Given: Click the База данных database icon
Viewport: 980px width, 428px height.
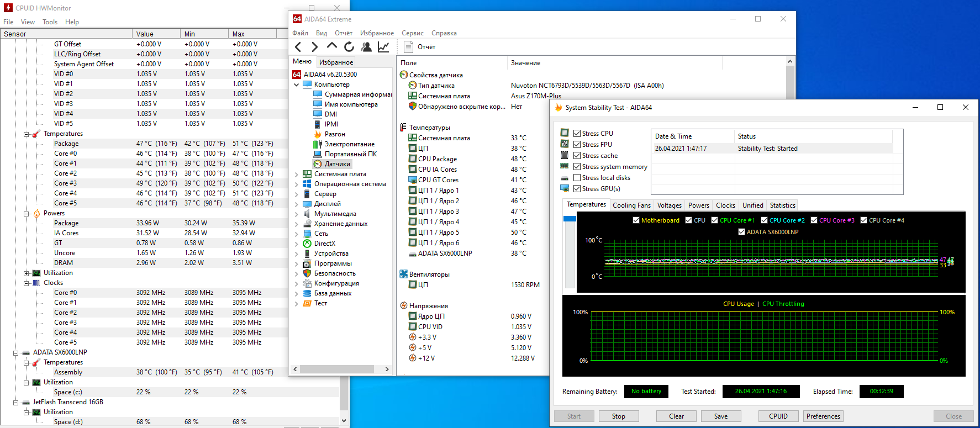Looking at the screenshot, I should click(x=307, y=293).
